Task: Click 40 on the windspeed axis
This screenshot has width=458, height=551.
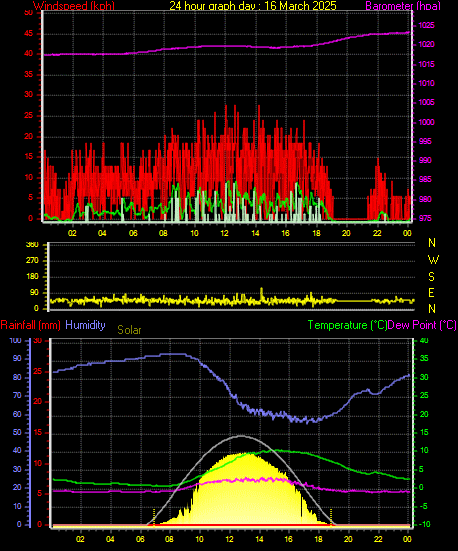Action: pos(29,54)
